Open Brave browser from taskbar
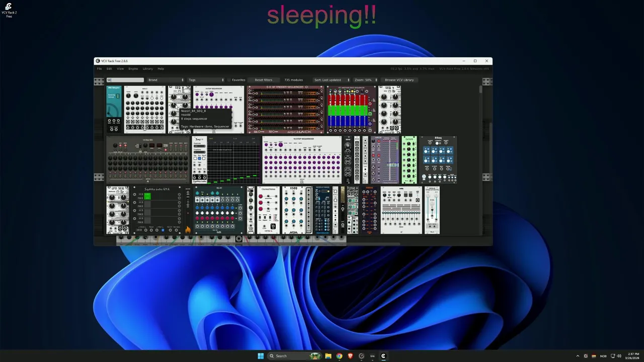This screenshot has height=362, width=644. tap(350, 356)
